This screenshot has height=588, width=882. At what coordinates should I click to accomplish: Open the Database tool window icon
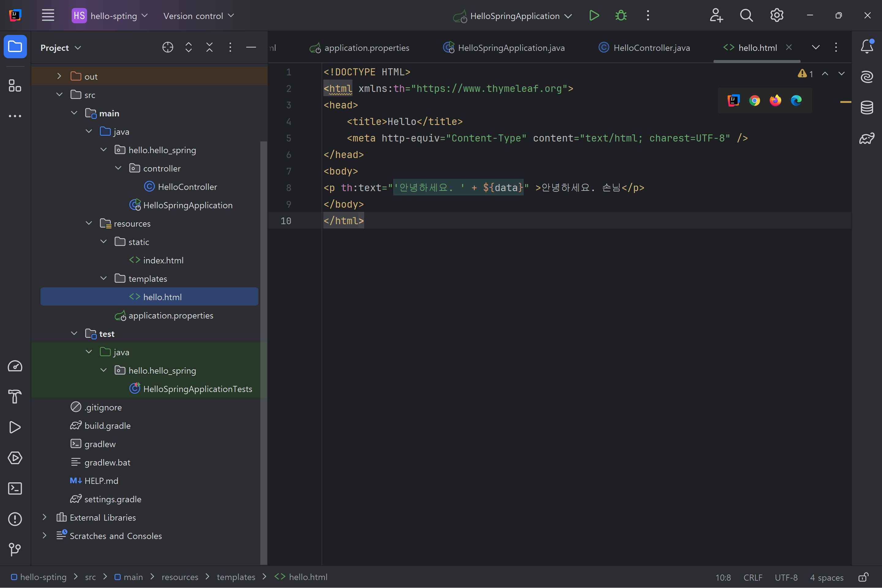[x=867, y=107]
